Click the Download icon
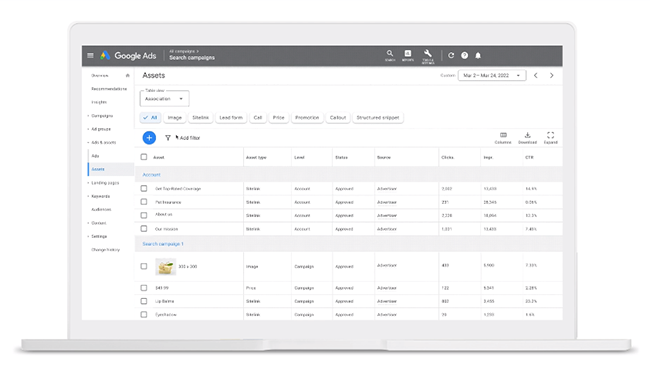The width and height of the screenshot is (650, 366). 527,138
